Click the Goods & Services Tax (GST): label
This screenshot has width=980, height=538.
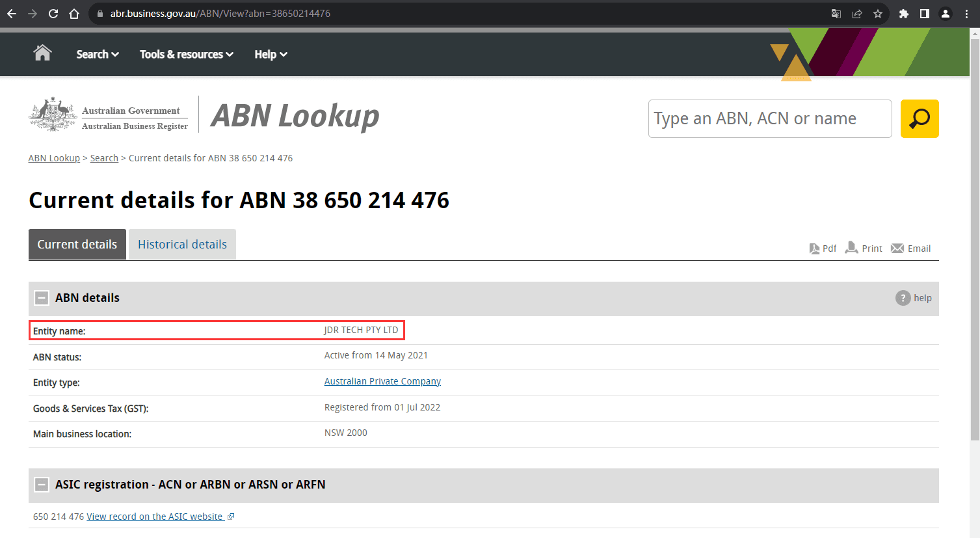click(91, 409)
